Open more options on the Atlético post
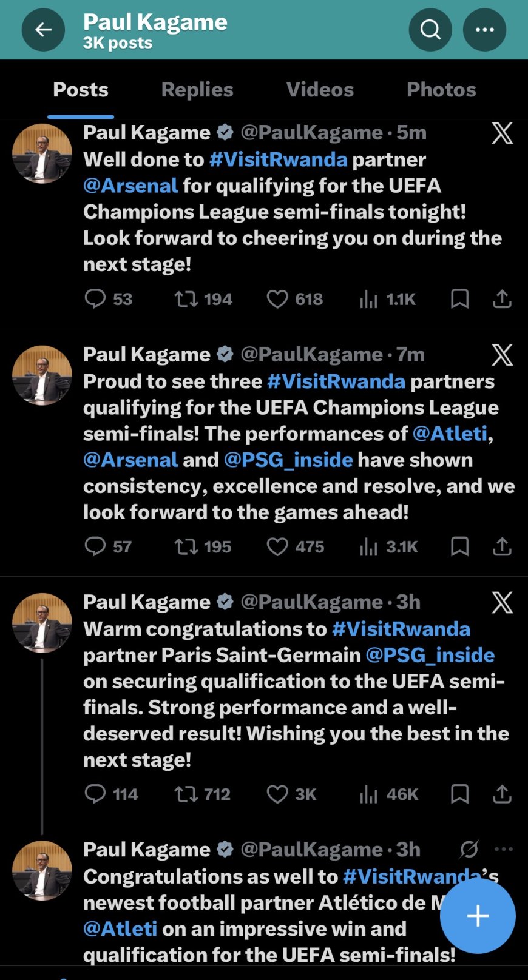The image size is (528, 980). (504, 849)
